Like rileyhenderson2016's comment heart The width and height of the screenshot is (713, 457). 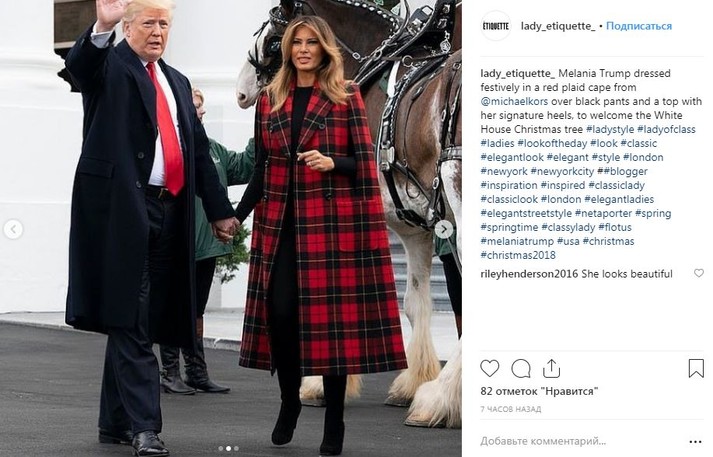699,273
